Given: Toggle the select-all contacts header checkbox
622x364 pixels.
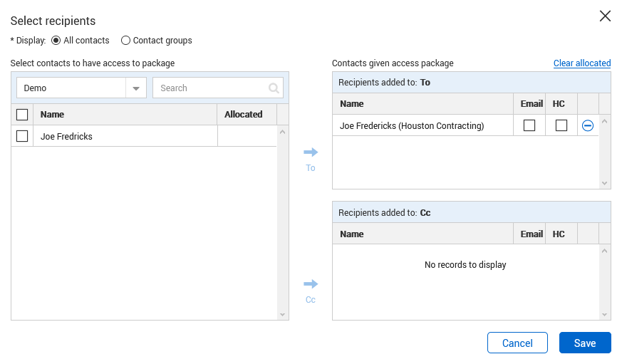Looking at the screenshot, I should point(22,115).
